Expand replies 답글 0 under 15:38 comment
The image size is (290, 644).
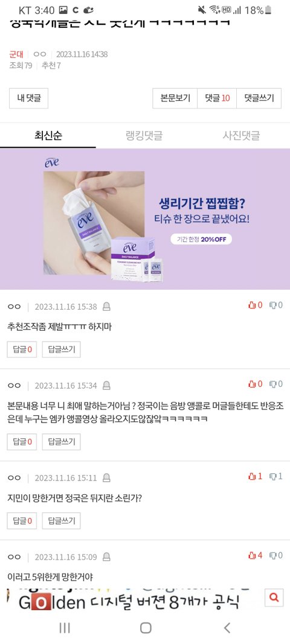(x=22, y=349)
